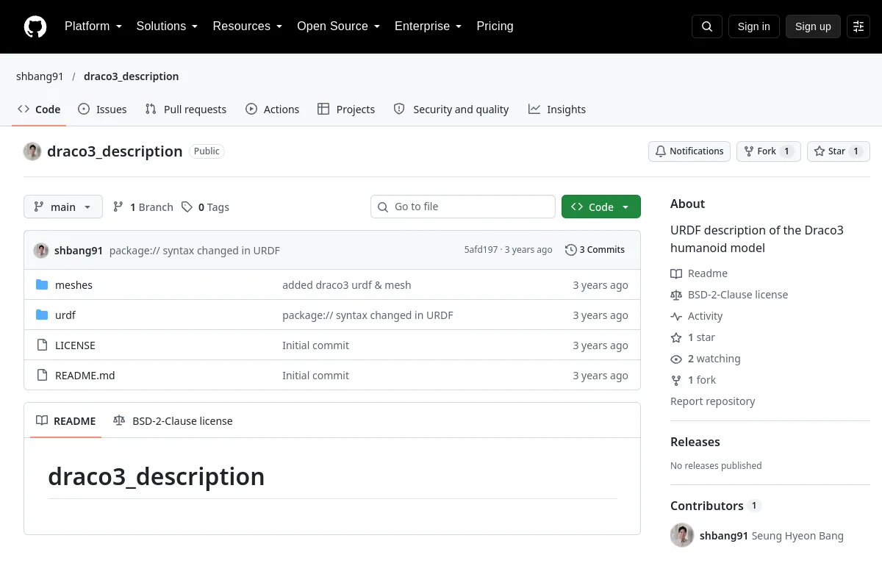Viewport: 882px width, 588px height.
Task: Open the green Code dropdown button
Action: click(x=601, y=207)
